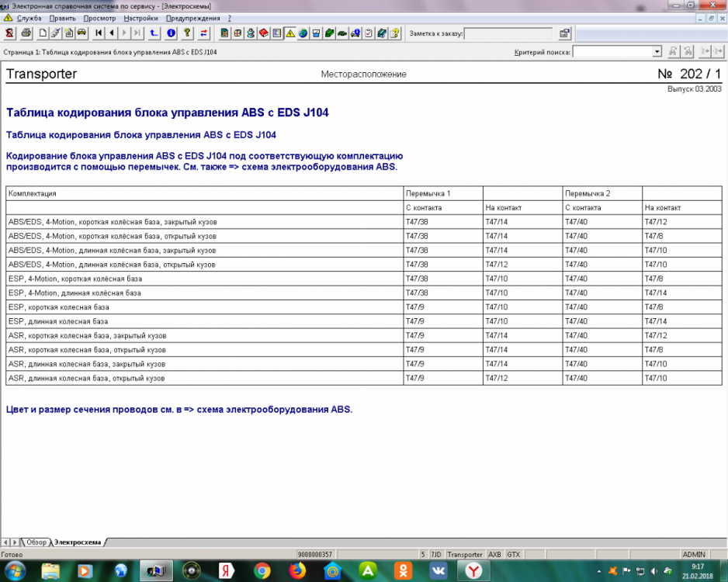Select row 'ASR, длинная колесная база, открытый кузов'

[x=363, y=378]
